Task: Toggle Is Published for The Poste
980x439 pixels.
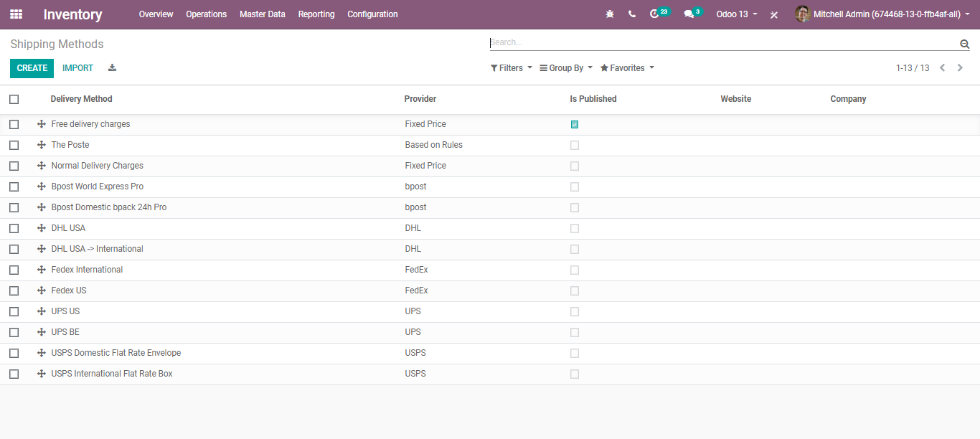Action: (575, 145)
